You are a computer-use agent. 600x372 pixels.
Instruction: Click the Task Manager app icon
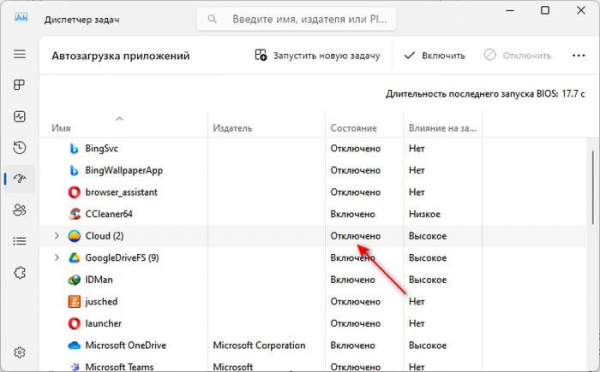click(21, 18)
